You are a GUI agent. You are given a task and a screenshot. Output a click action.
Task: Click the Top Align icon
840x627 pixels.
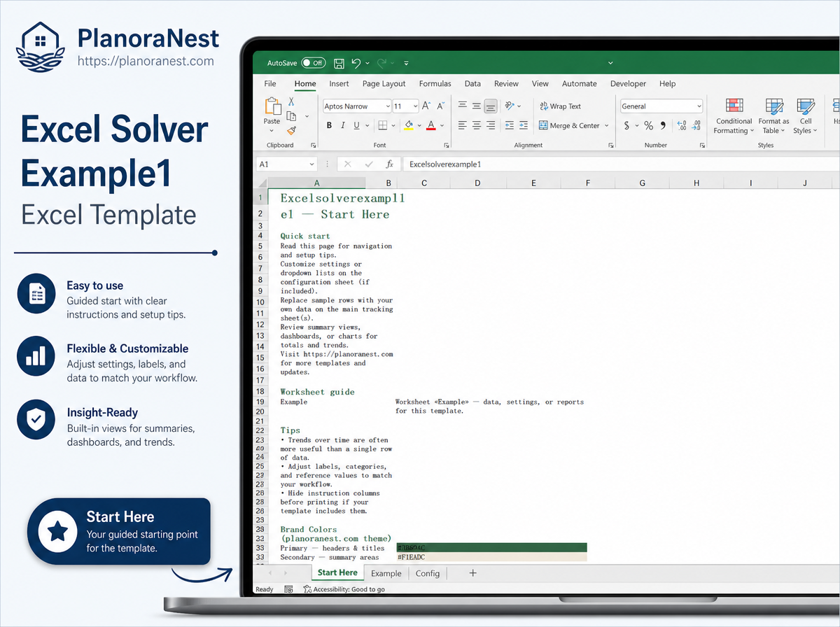coord(462,106)
